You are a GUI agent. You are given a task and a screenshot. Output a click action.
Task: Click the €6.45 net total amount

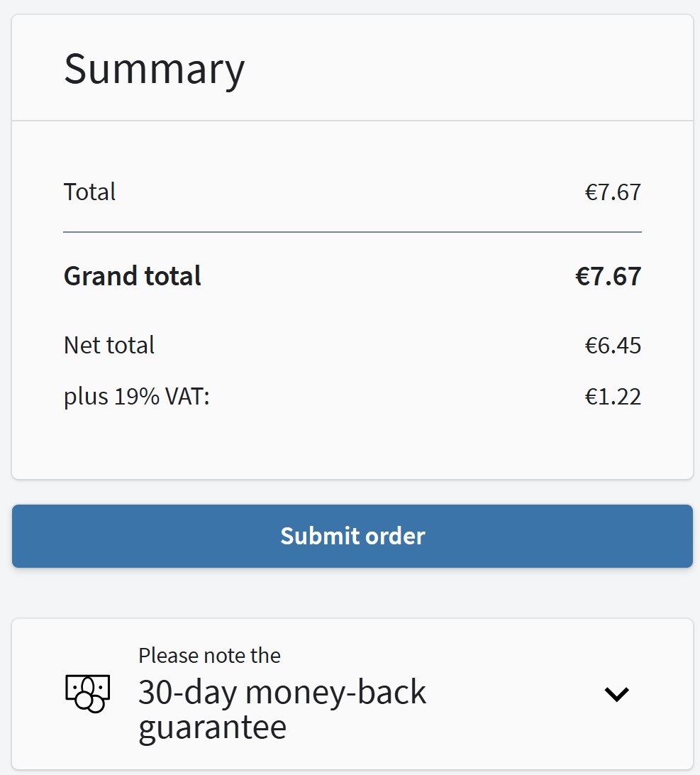[x=613, y=346]
